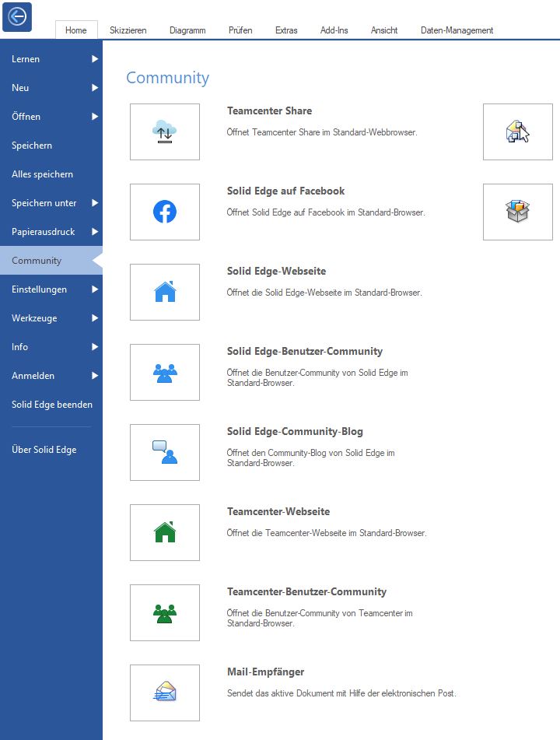
Task: Click "Öffnet Teamcenter Share im Standard-Webbrowser."
Action: 322,132
